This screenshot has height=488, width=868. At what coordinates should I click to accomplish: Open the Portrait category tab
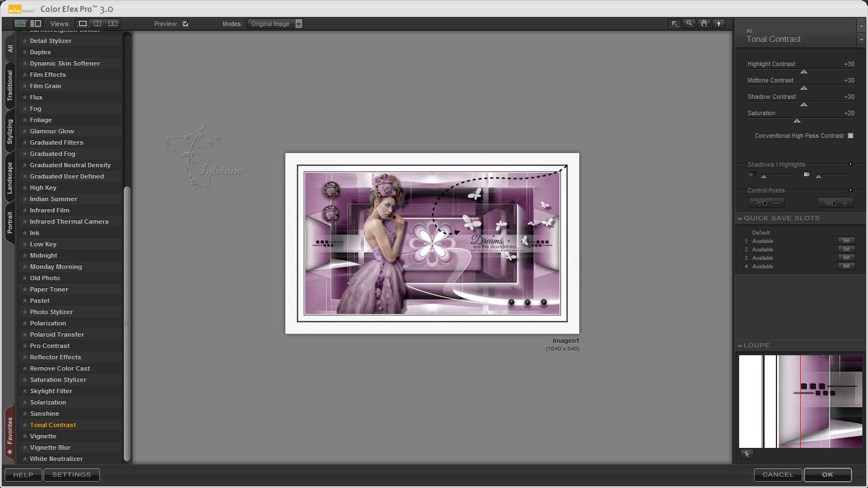coord(10,223)
